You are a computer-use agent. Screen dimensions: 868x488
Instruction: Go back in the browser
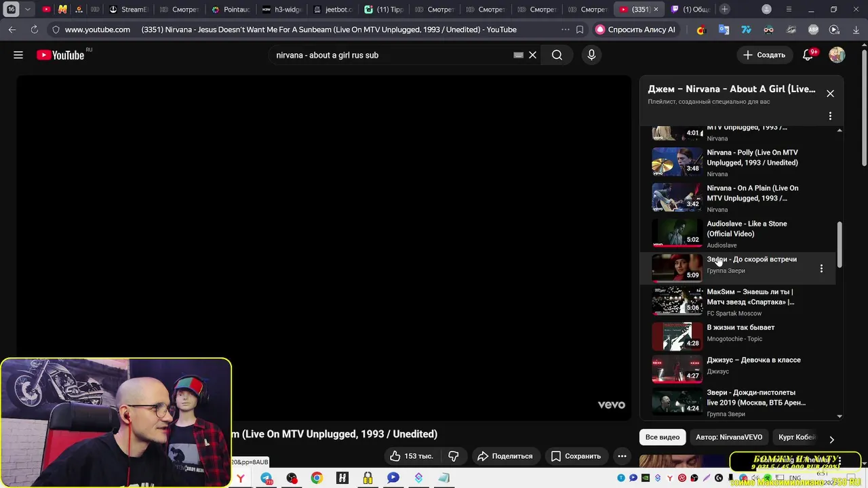pyautogui.click(x=12, y=30)
